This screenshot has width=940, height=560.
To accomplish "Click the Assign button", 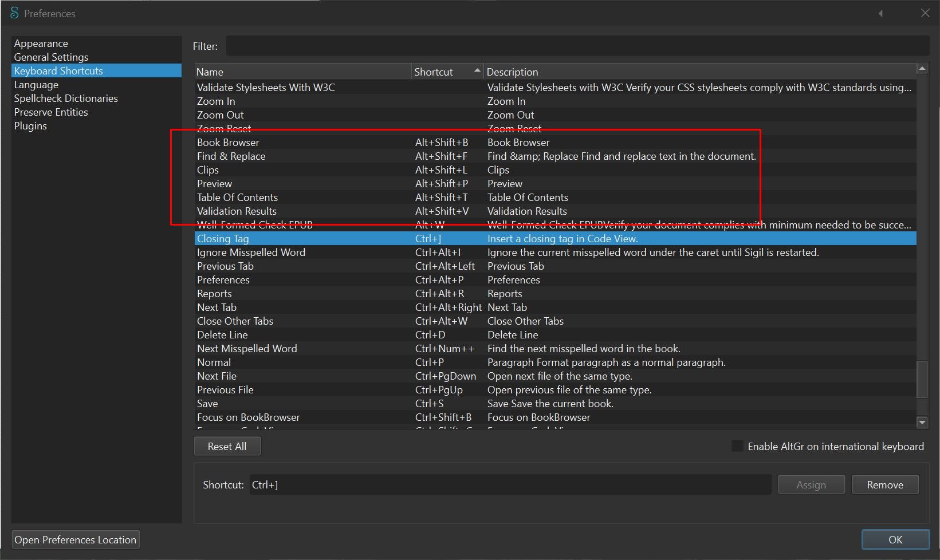I will coord(811,485).
